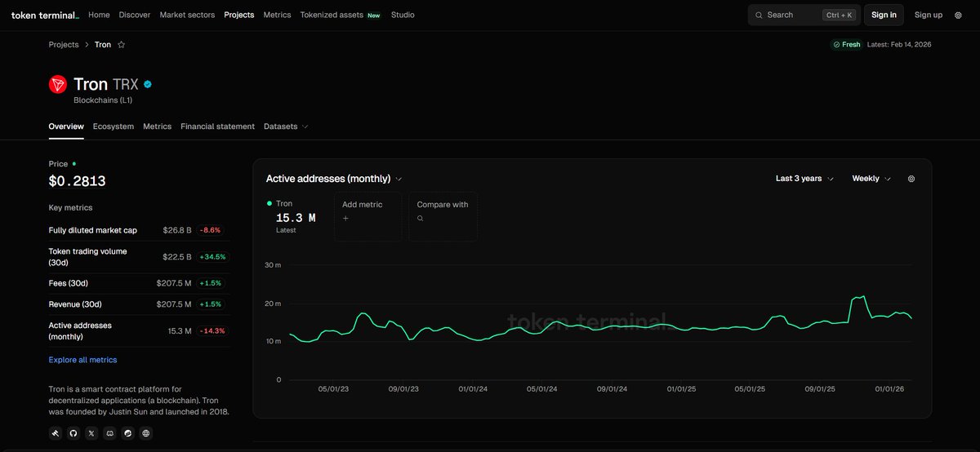Open Tron's governance gavel link icon

pos(56,433)
